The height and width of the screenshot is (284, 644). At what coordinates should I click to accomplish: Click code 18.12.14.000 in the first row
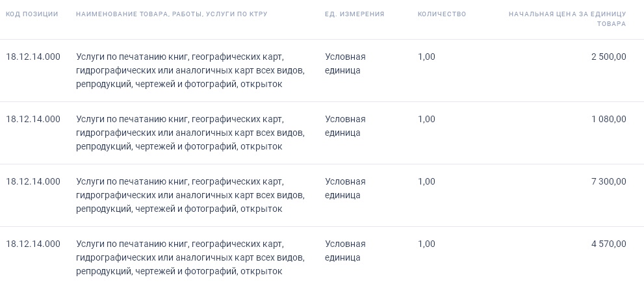pos(33,57)
